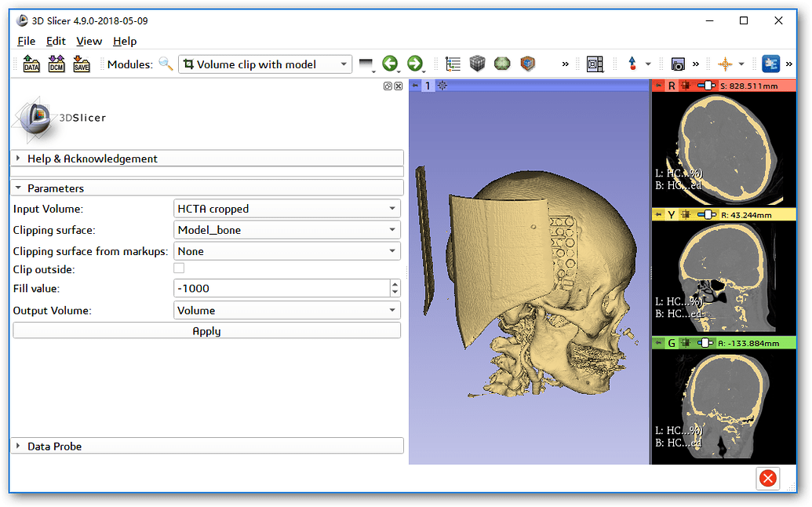Go to previous module with green back arrow
The image size is (812, 507).
(390, 64)
